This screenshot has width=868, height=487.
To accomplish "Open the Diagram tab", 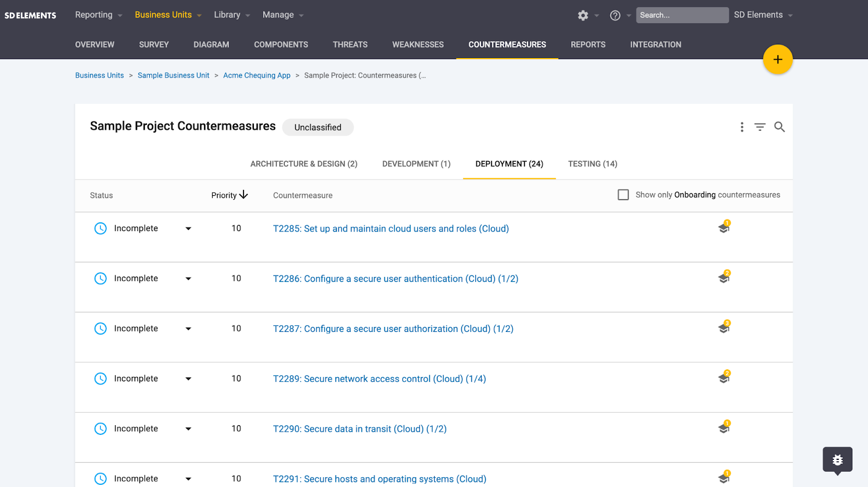I will 211,44.
